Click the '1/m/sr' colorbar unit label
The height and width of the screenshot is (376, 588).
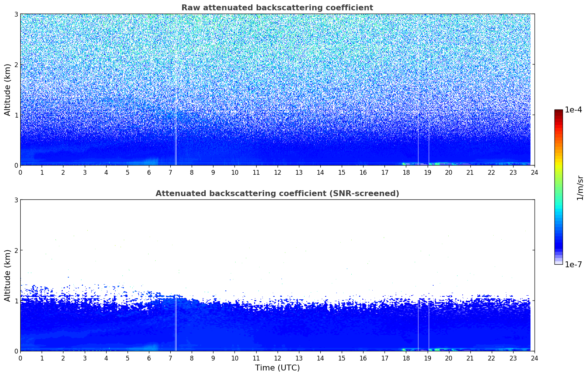(x=580, y=188)
